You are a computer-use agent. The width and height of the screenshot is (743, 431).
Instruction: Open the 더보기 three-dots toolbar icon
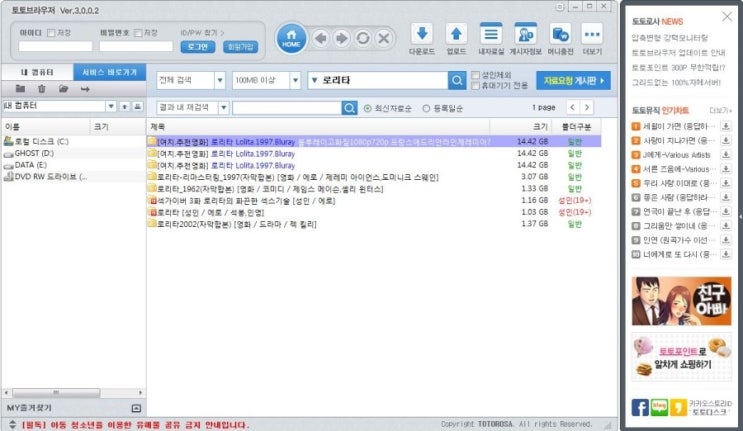[x=592, y=39]
